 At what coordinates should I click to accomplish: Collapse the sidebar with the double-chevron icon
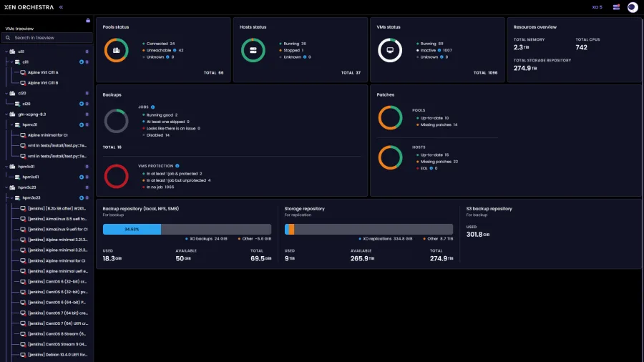pos(61,7)
